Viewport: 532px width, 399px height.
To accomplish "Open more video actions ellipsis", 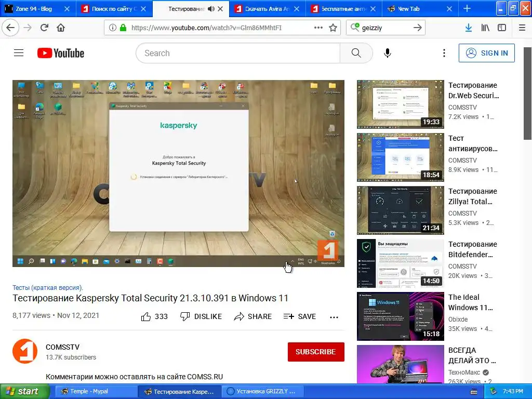I will pos(334,317).
